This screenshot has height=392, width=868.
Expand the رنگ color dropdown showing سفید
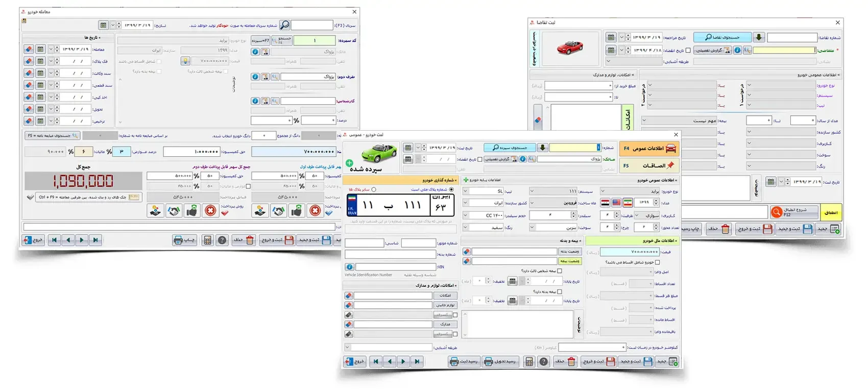point(465,227)
